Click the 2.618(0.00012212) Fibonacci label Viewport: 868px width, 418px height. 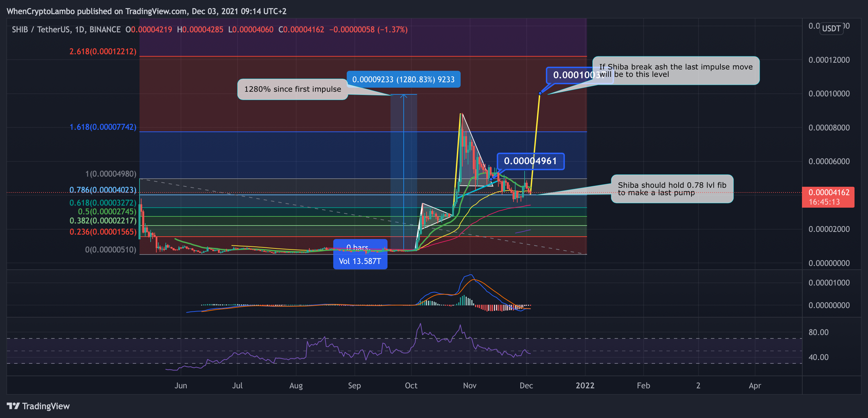pos(103,52)
